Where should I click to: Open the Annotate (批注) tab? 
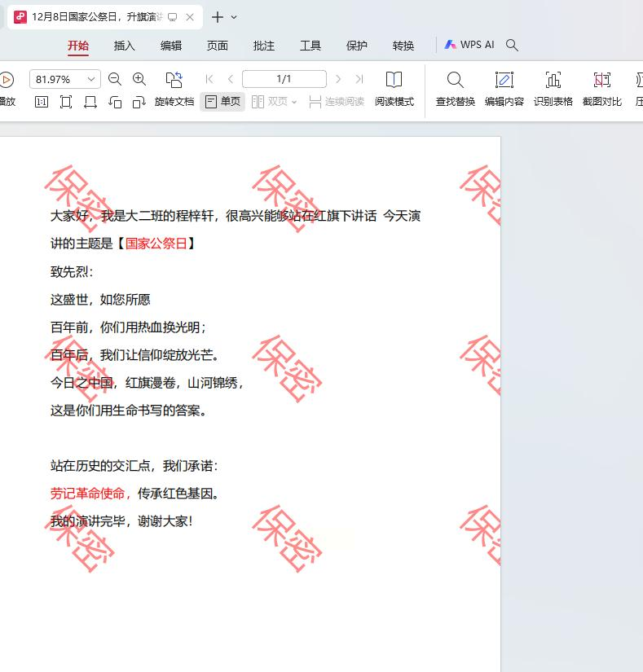click(x=264, y=46)
